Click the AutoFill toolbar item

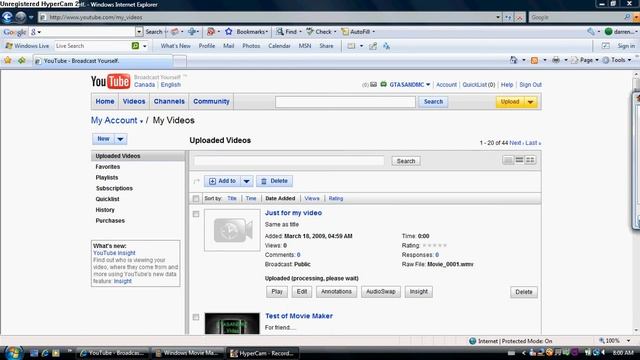[x=358, y=31]
